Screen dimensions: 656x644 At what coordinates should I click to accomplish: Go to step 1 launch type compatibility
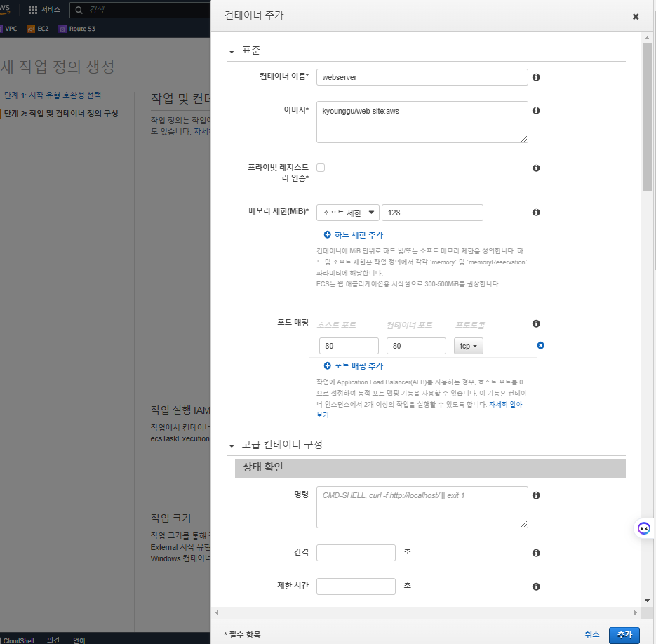coord(53,95)
